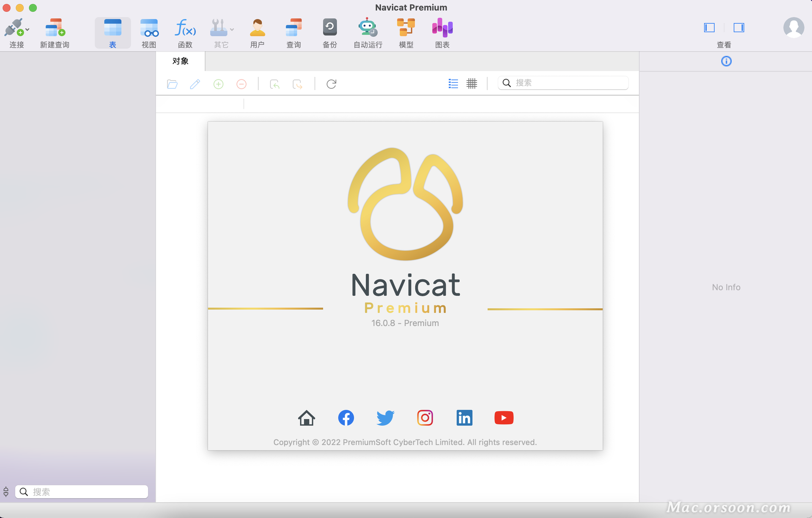The width and height of the screenshot is (812, 518).
Task: Select the Objects (对象) tab
Action: click(181, 61)
